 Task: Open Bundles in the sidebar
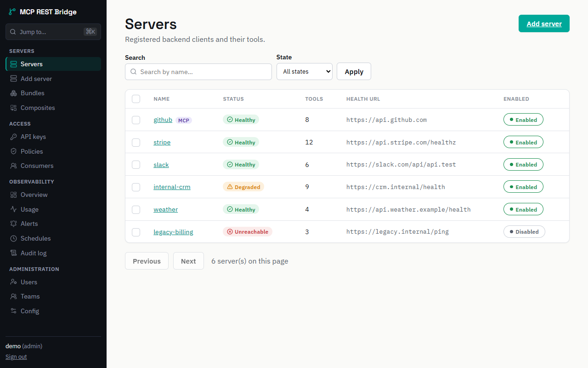53,93
